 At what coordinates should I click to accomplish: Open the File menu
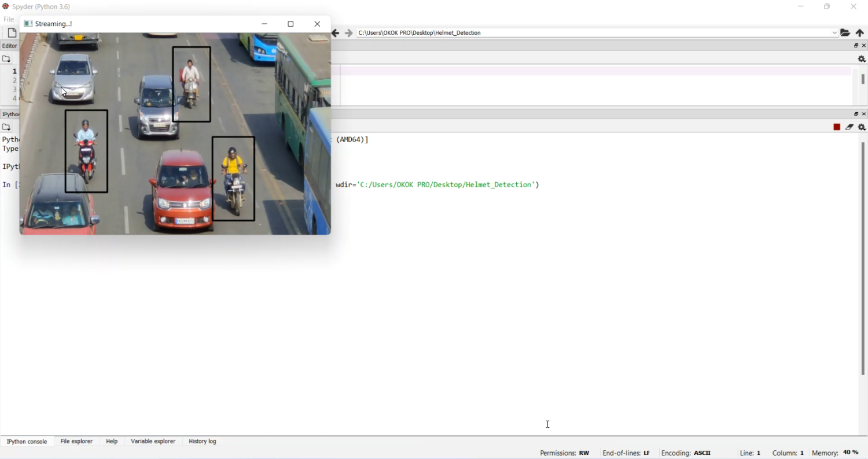pos(9,20)
